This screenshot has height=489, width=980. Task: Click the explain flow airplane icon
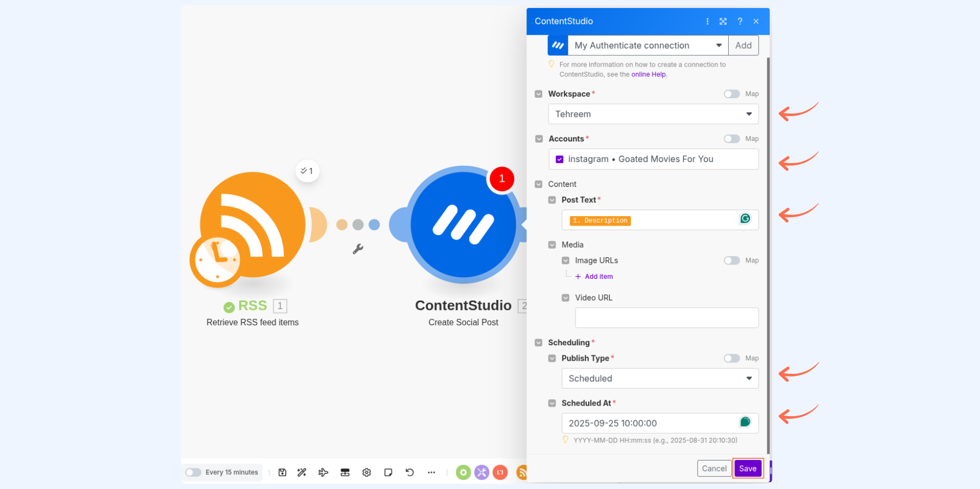coord(324,472)
